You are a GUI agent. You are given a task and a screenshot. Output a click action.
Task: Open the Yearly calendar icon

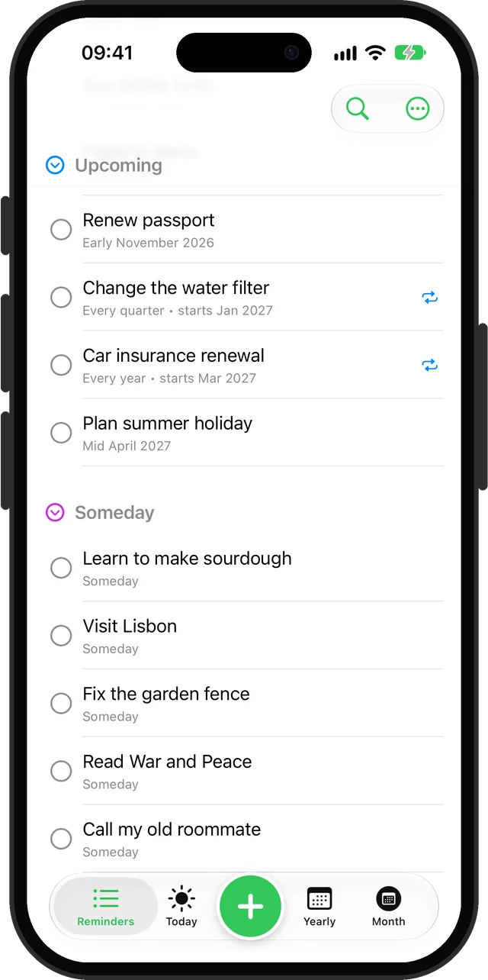pos(319,899)
